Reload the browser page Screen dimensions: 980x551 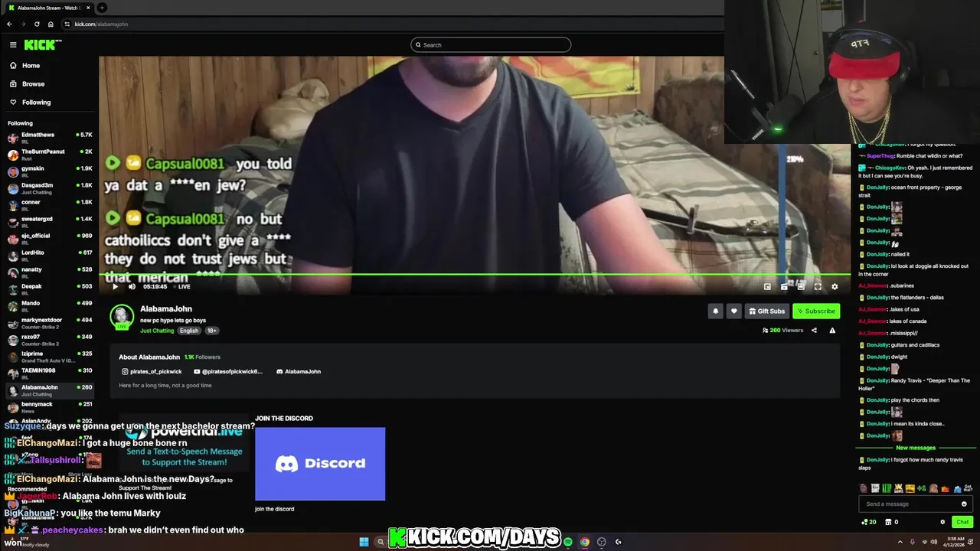37,24
